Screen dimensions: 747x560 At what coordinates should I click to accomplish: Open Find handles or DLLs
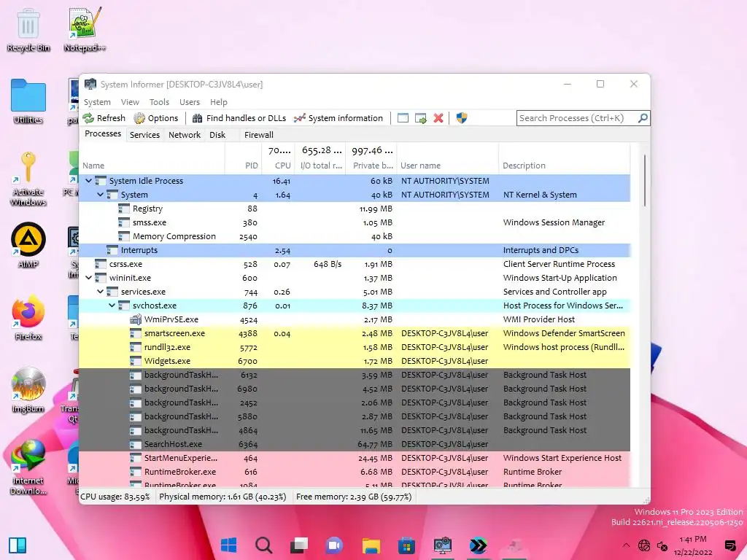click(239, 118)
